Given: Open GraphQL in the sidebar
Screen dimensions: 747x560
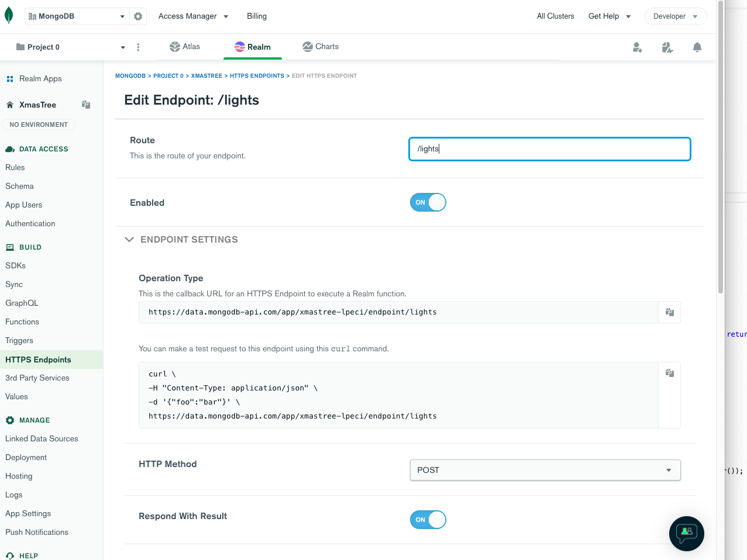Looking at the screenshot, I should pyautogui.click(x=22, y=303).
